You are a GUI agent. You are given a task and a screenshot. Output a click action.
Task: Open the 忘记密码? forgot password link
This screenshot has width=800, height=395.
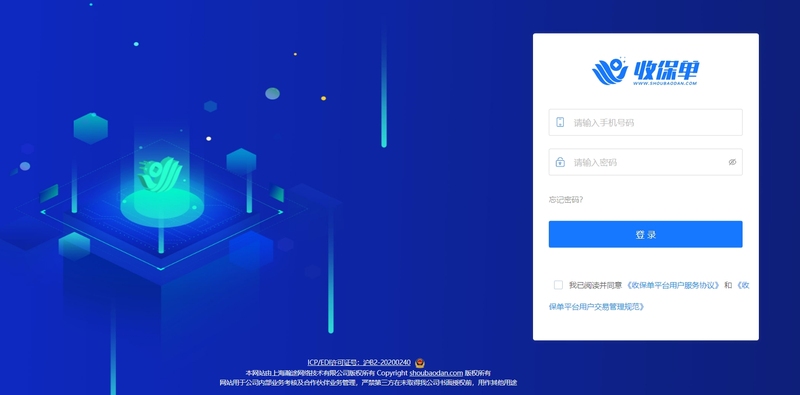[x=566, y=200]
